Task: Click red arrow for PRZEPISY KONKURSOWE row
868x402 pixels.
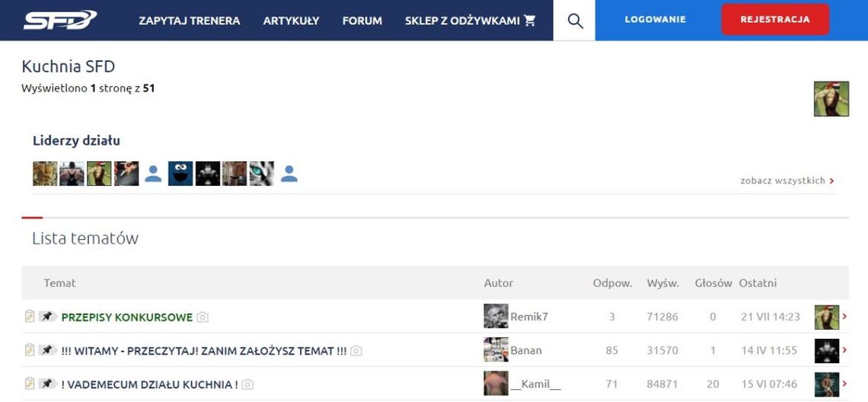Action: pos(844,317)
